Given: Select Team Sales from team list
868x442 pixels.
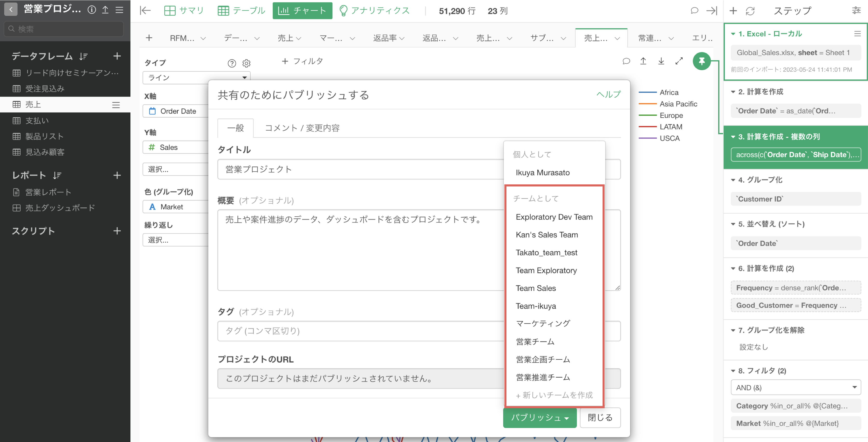Looking at the screenshot, I should pos(536,288).
